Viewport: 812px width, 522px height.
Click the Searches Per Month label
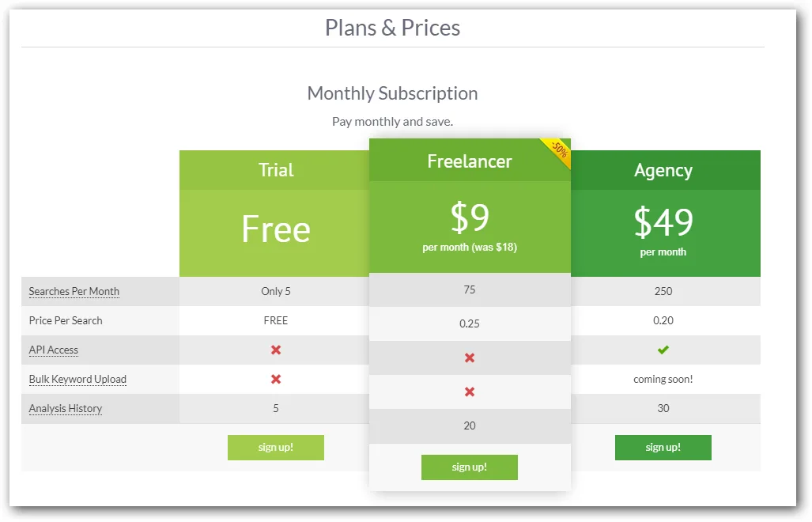(74, 291)
